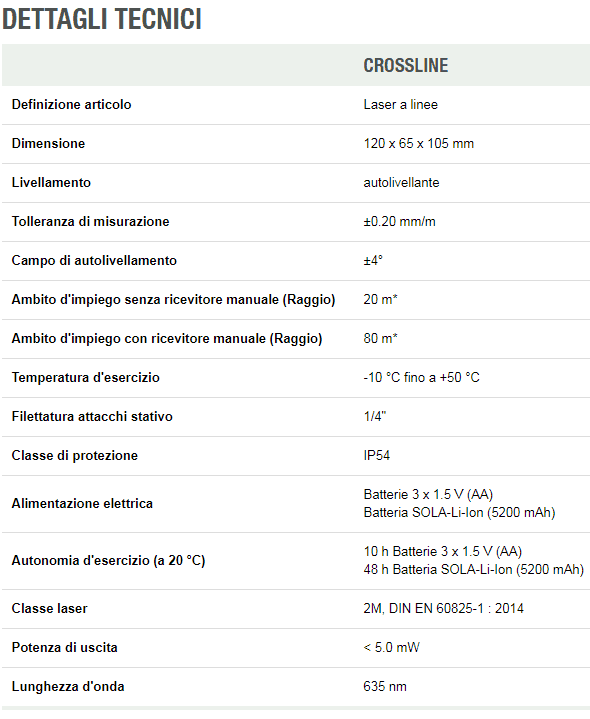Select the '635 nm' wavelength value
Image resolution: width=590 pixels, height=719 pixels.
point(385,686)
